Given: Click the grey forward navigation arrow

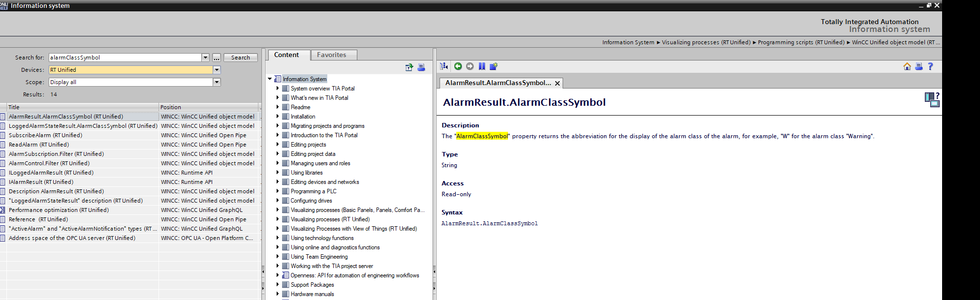Looking at the screenshot, I should [470, 66].
